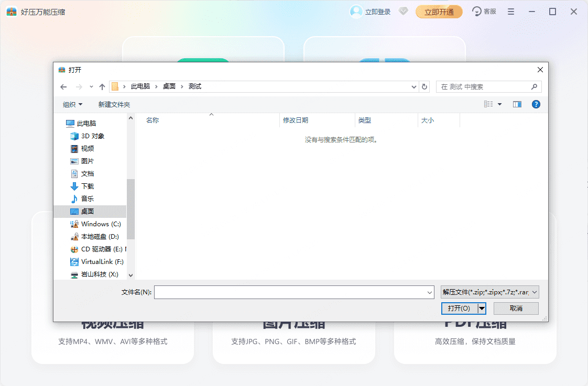Select Windows (C:) in navigation tree

pos(101,224)
